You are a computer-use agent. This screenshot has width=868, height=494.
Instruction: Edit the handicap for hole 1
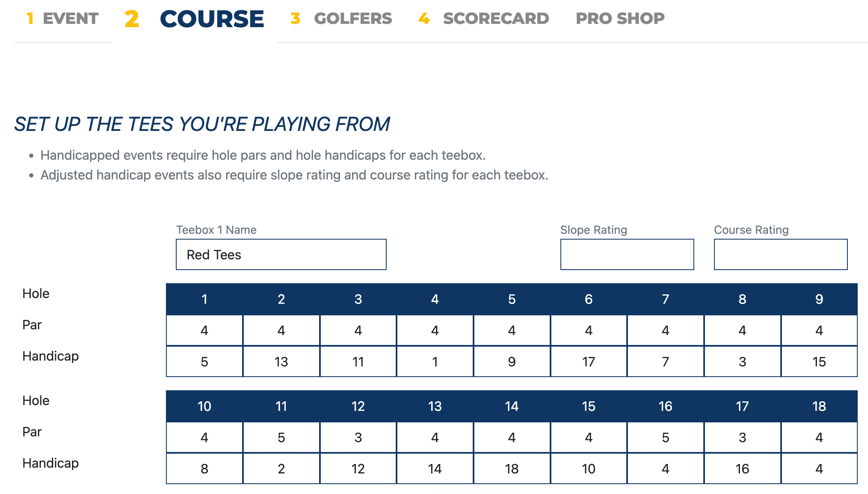(x=204, y=361)
